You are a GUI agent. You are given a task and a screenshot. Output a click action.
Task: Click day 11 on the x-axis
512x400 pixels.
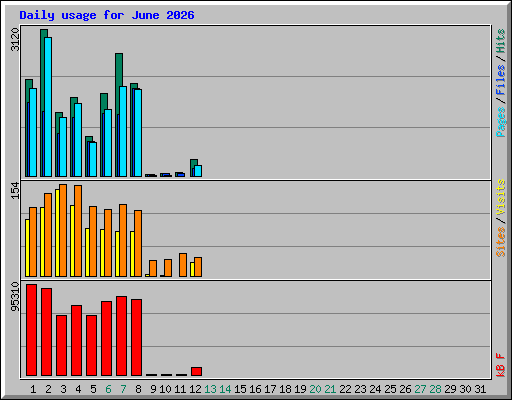click(x=180, y=389)
